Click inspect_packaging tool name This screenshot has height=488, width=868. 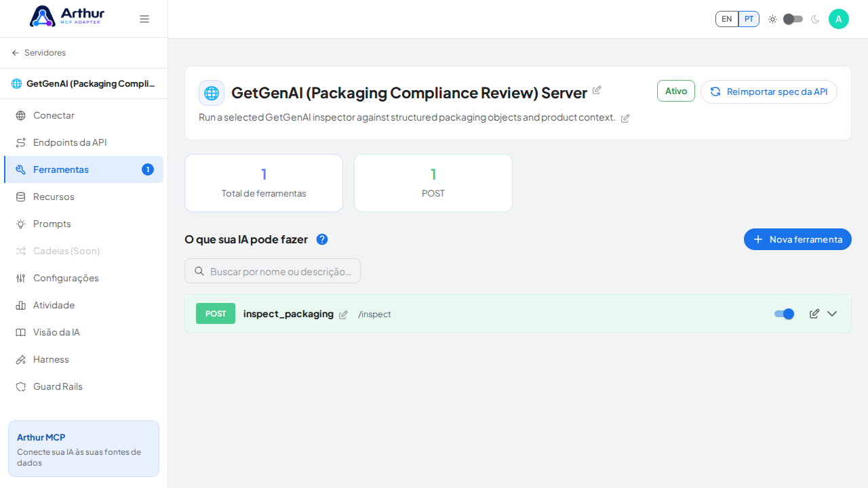(x=288, y=314)
